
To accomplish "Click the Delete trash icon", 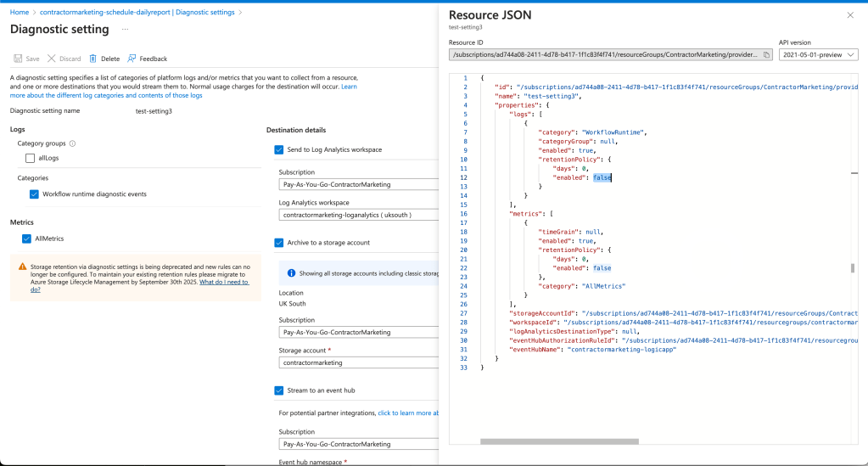I will pyautogui.click(x=93, y=59).
